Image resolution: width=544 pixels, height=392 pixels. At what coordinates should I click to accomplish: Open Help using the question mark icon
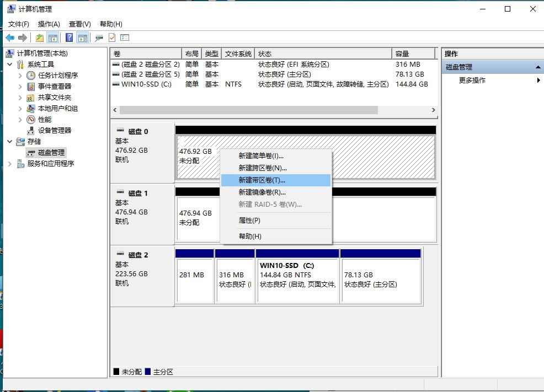[70, 37]
